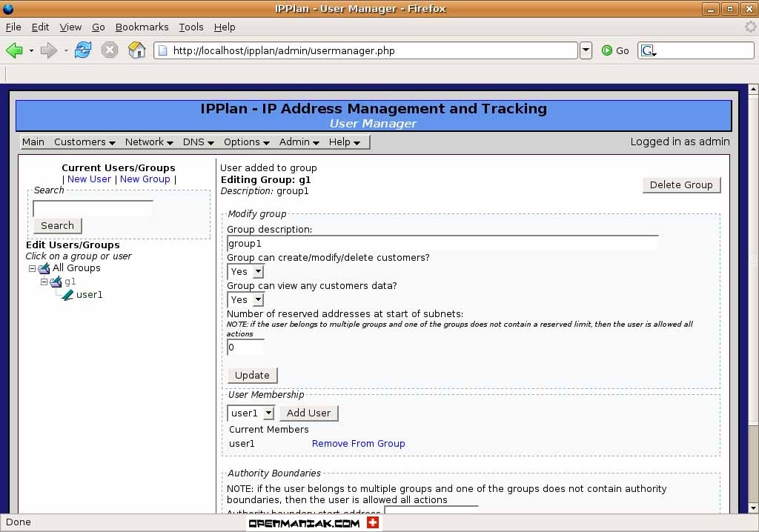Open the Admin menu
This screenshot has height=532, width=759.
pyautogui.click(x=299, y=142)
